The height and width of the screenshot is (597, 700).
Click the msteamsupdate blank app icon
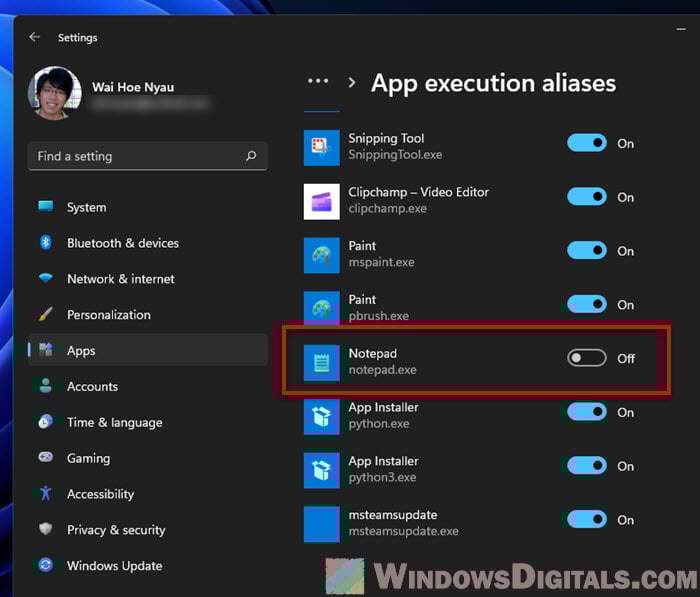(x=321, y=524)
